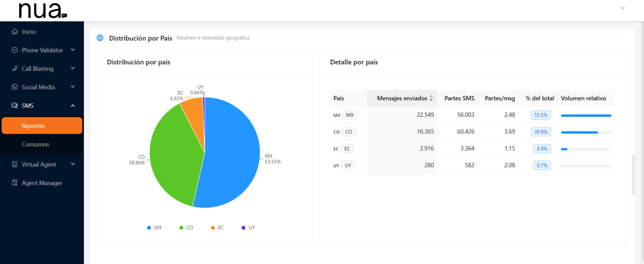
Task: Click the CO 38.86% pie chart label
Action: (137, 160)
